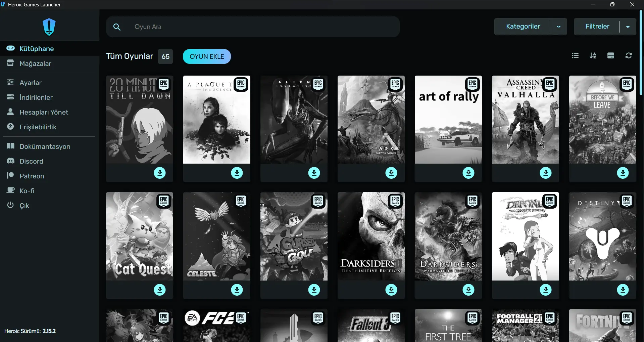Open the Kütüphane library section
Screen dimensions: 644x342
click(50, 49)
